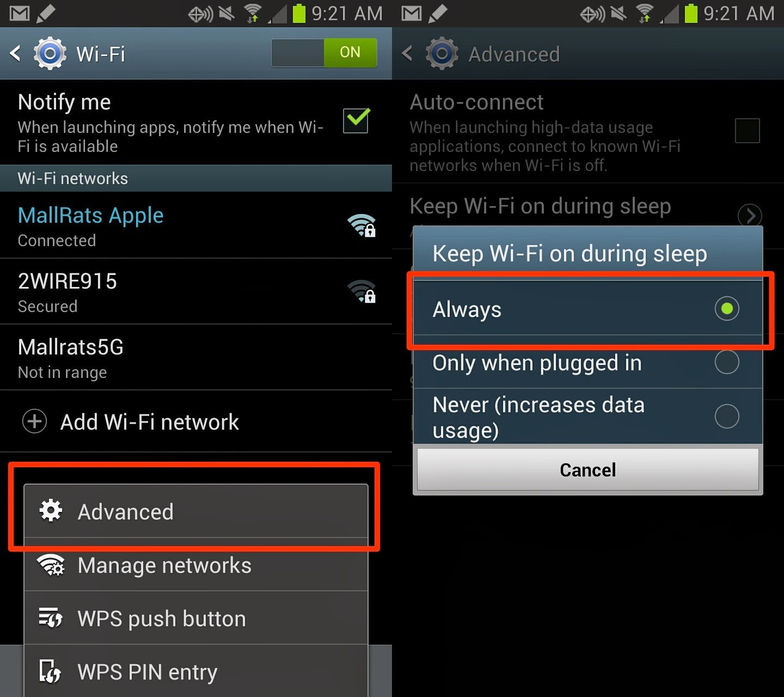
Task: Tap plus icon for Add Wi-Fi network
Action: click(x=34, y=421)
